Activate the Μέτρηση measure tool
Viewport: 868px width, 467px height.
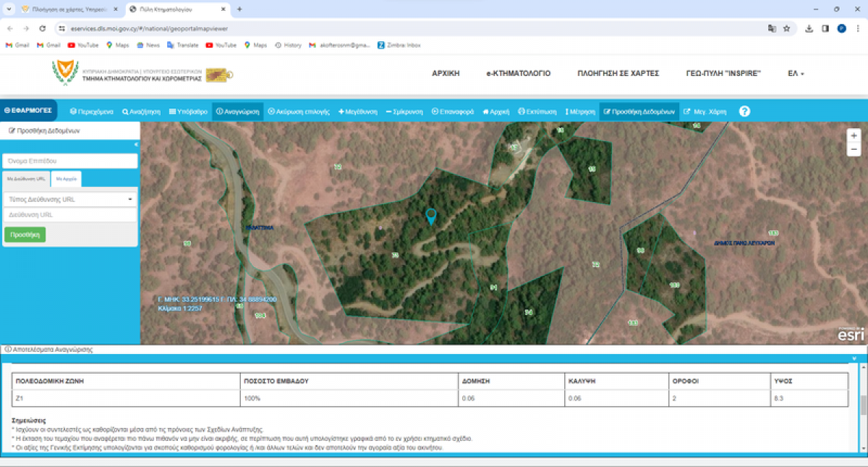click(580, 112)
